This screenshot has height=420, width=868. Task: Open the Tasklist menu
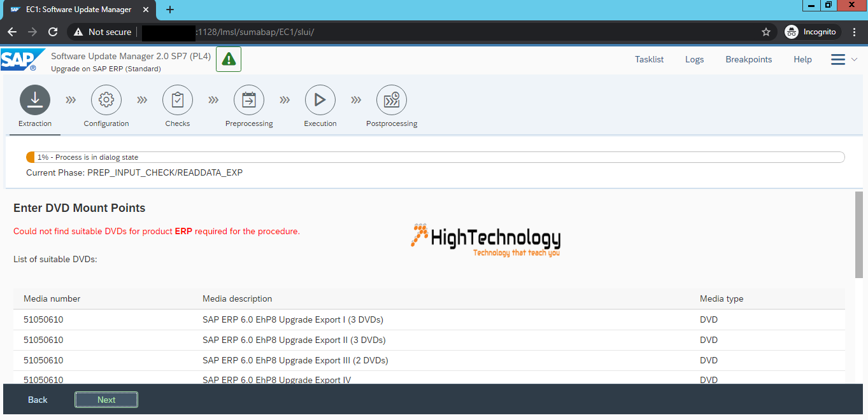649,59
